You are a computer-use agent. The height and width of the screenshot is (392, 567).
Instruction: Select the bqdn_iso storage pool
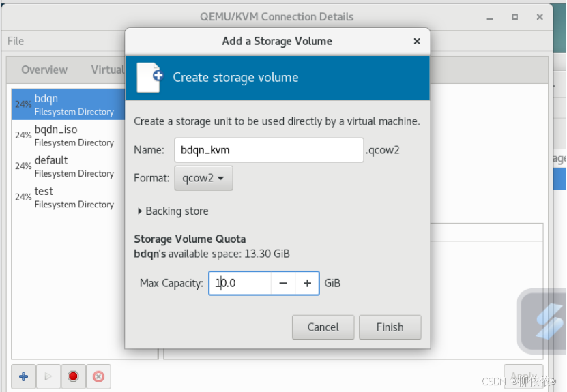pos(68,136)
